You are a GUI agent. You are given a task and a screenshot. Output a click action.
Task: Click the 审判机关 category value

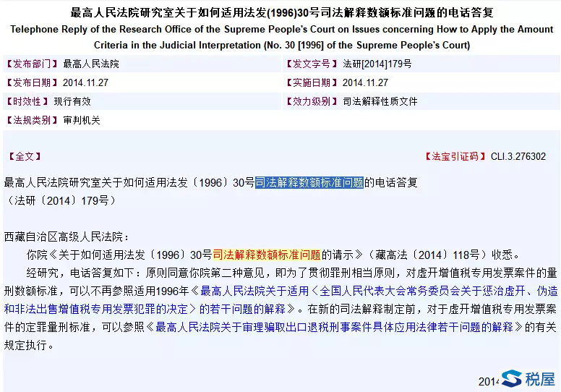[x=82, y=120]
